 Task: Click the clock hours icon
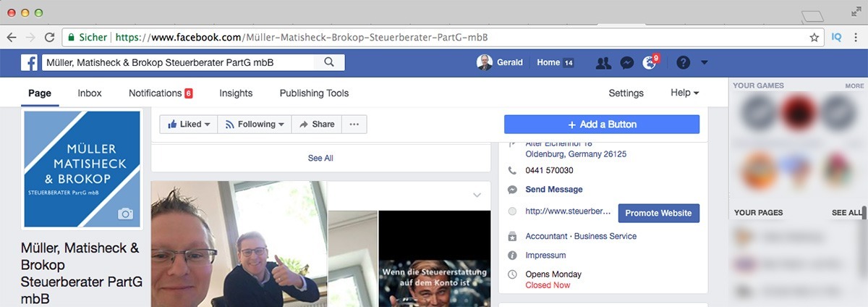click(512, 274)
